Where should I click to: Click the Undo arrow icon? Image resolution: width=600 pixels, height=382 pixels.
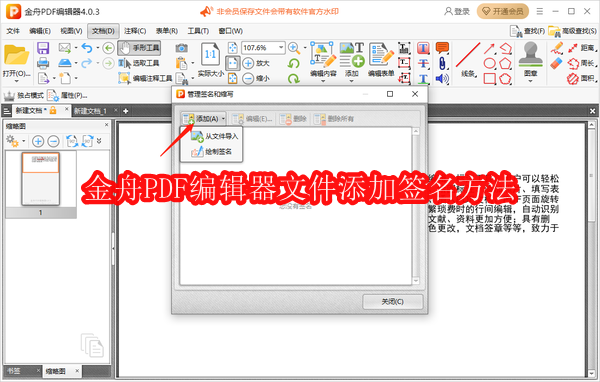87,48
